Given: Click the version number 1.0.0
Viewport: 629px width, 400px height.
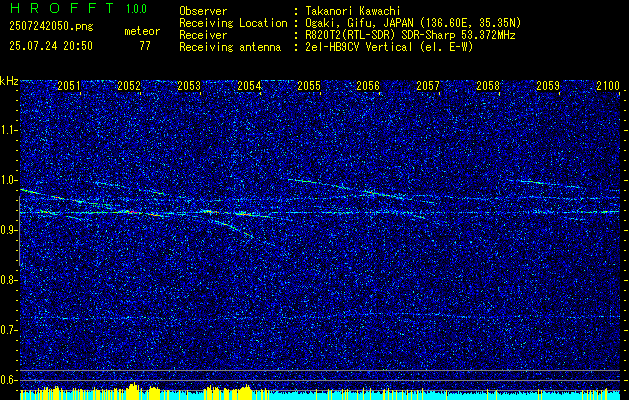Looking at the screenshot, I should point(136,8).
